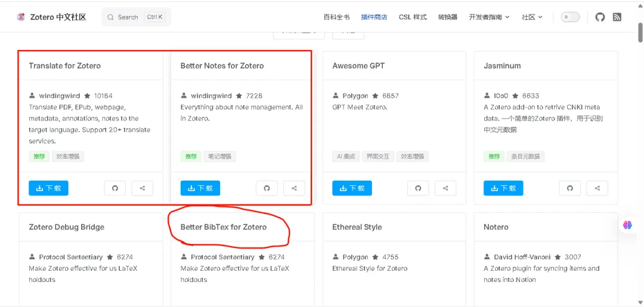Click Translate for Zotero title
Viewport: 644px width, 307px height.
(64, 66)
